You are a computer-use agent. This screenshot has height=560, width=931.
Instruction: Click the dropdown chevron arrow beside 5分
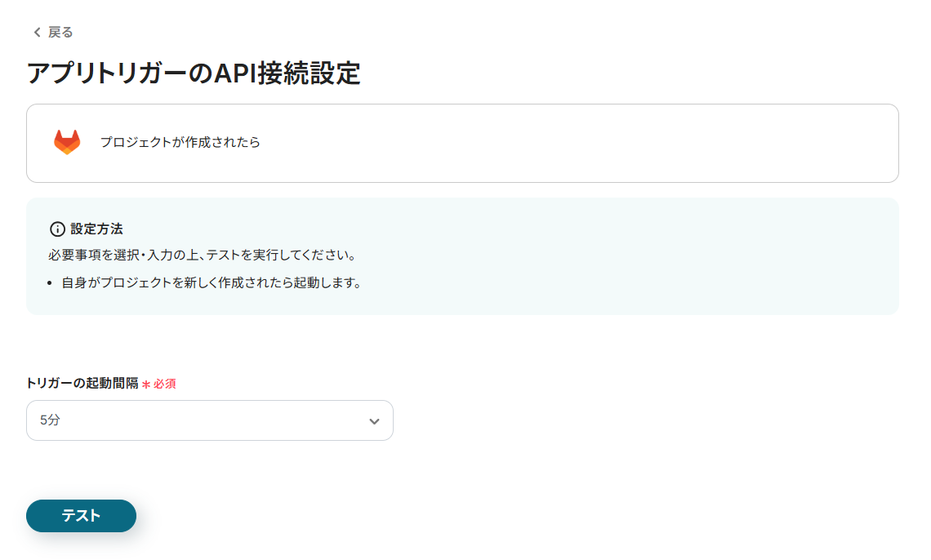[374, 421]
